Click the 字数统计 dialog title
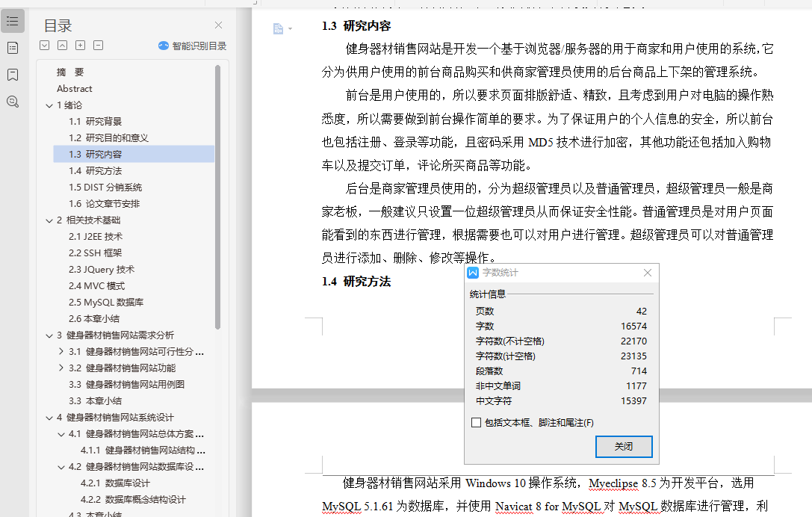The width and height of the screenshot is (812, 517). (x=500, y=273)
